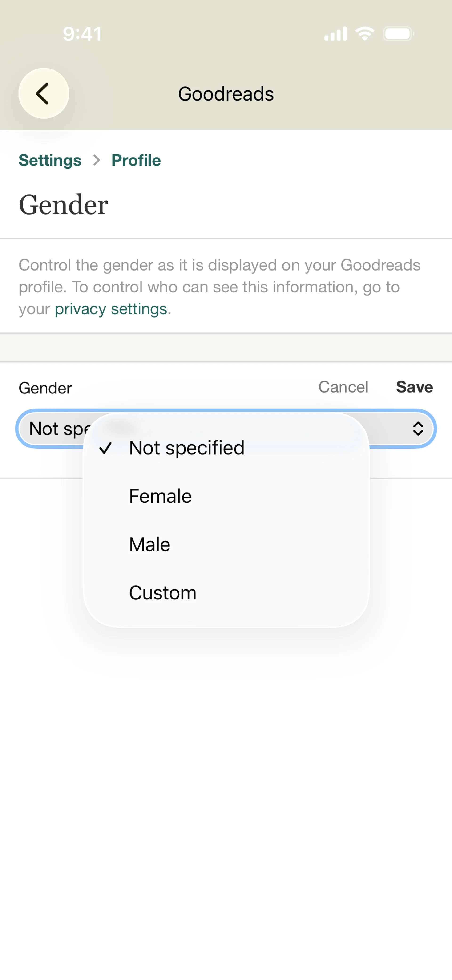Save the gender selection

(414, 387)
